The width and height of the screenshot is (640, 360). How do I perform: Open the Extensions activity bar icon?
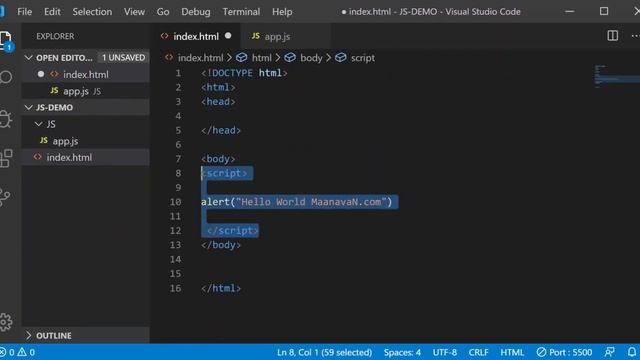point(6,158)
